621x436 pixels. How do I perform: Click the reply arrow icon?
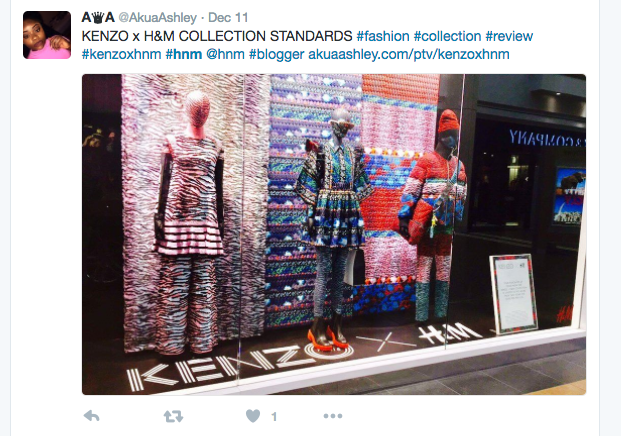pos(91,416)
